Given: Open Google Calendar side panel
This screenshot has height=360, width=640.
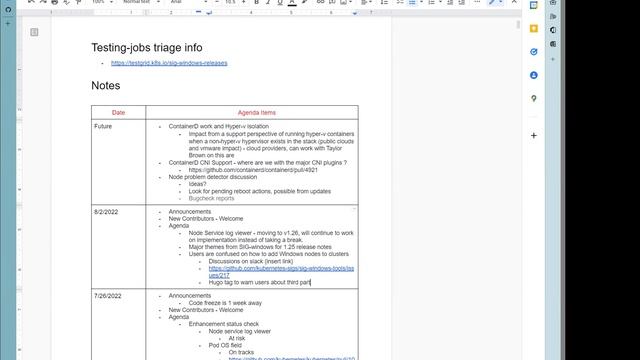Looking at the screenshot, I should click(x=533, y=5).
